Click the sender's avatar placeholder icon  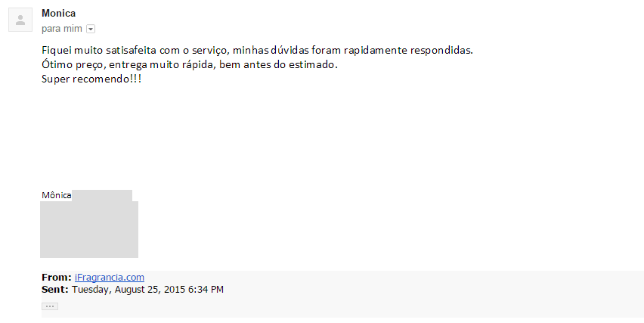pyautogui.click(x=20, y=20)
